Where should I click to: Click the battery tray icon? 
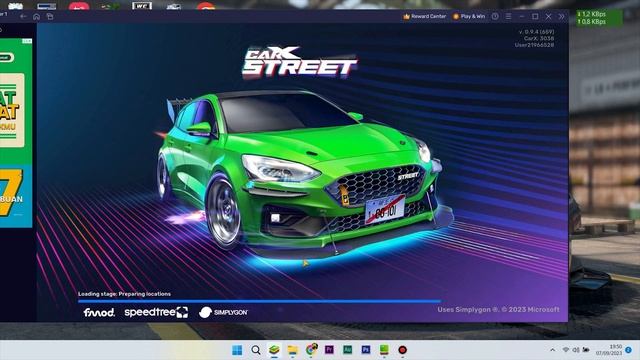point(586,350)
